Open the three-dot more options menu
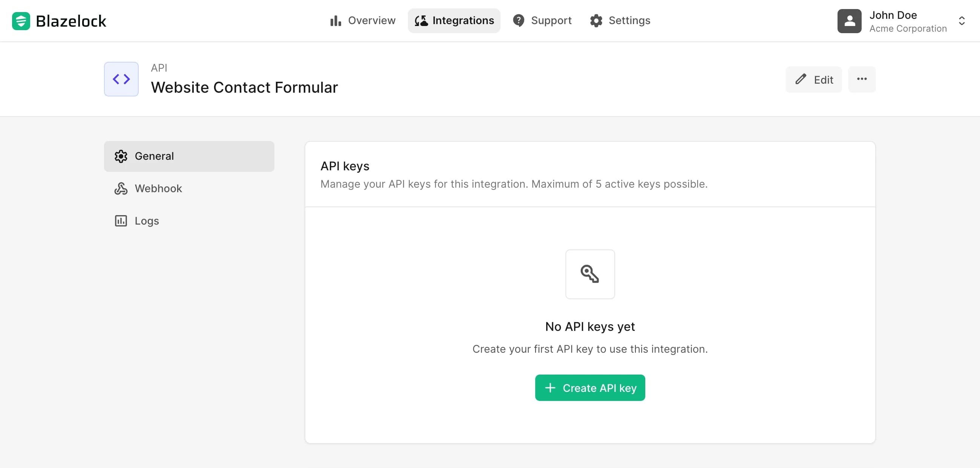This screenshot has height=468, width=980. pos(862,79)
